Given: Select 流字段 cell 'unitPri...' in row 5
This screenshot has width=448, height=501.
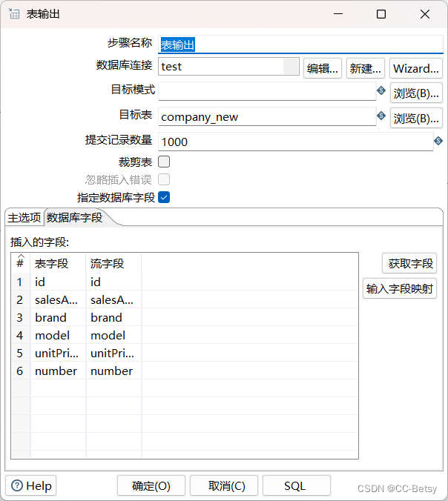Looking at the screenshot, I should 113,353.
